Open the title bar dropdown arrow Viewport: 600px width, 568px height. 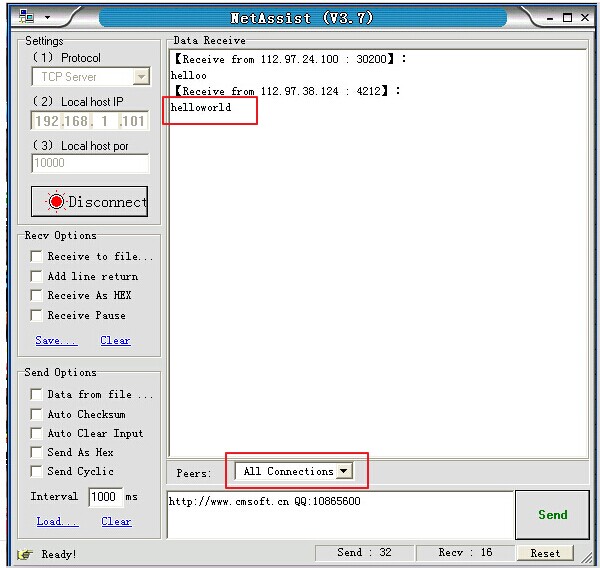click(x=47, y=17)
